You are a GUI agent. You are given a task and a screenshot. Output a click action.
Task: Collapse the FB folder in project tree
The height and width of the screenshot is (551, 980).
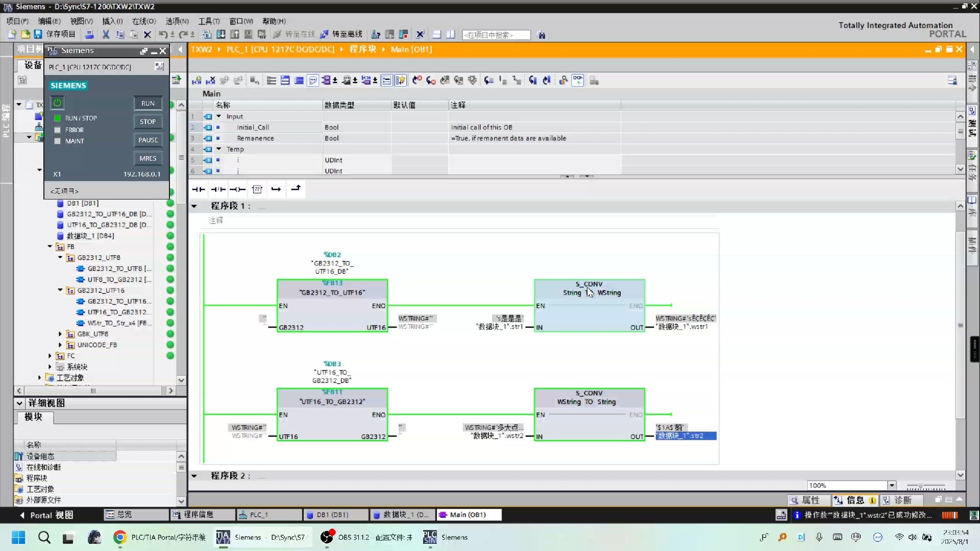click(50, 246)
